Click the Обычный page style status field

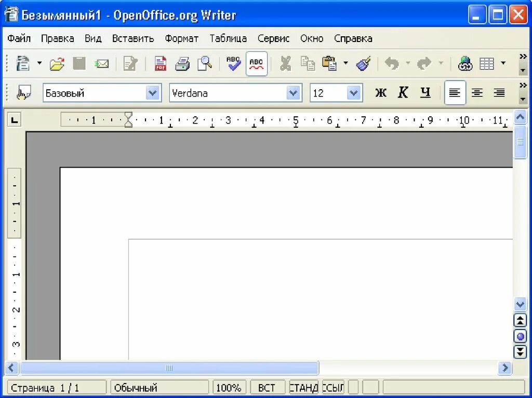pos(159,388)
